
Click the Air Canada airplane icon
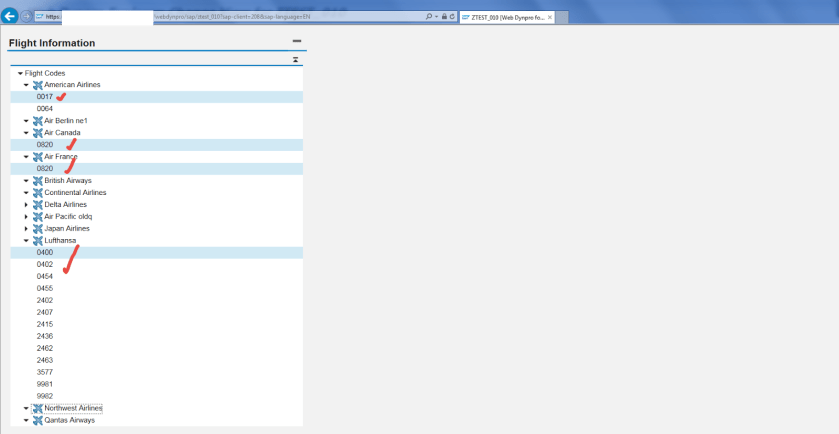(37, 133)
